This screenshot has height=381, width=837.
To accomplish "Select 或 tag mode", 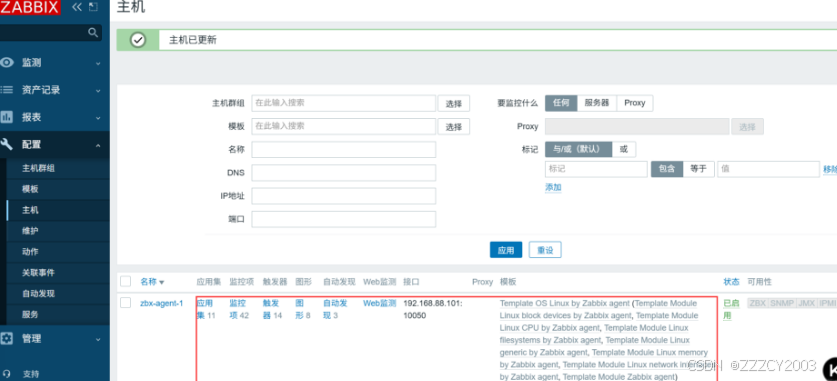I will [623, 149].
